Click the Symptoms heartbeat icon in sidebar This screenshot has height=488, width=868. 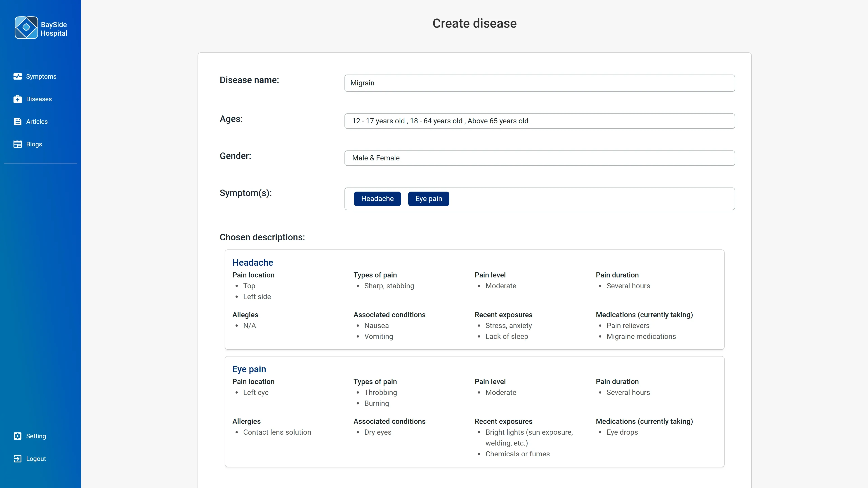18,76
